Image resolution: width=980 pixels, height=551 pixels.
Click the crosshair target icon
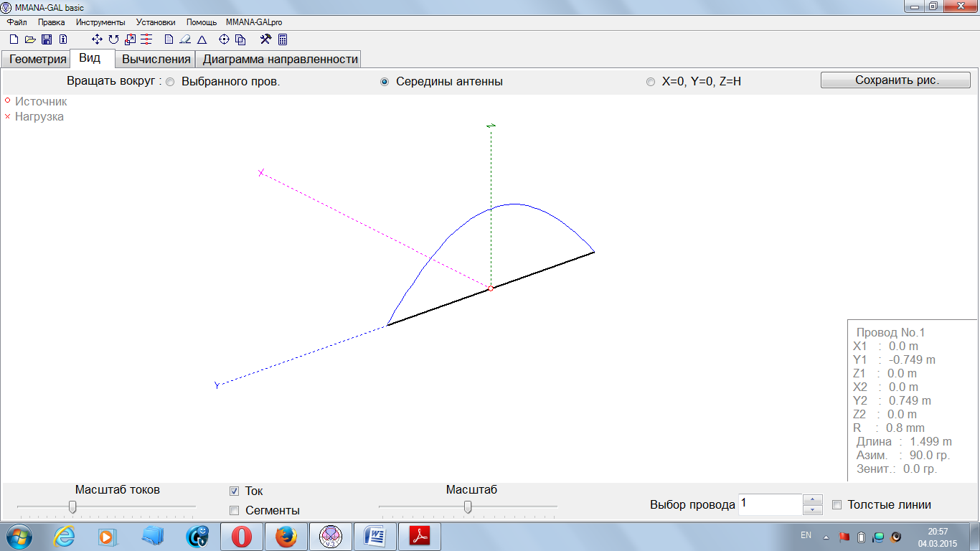[x=223, y=39]
